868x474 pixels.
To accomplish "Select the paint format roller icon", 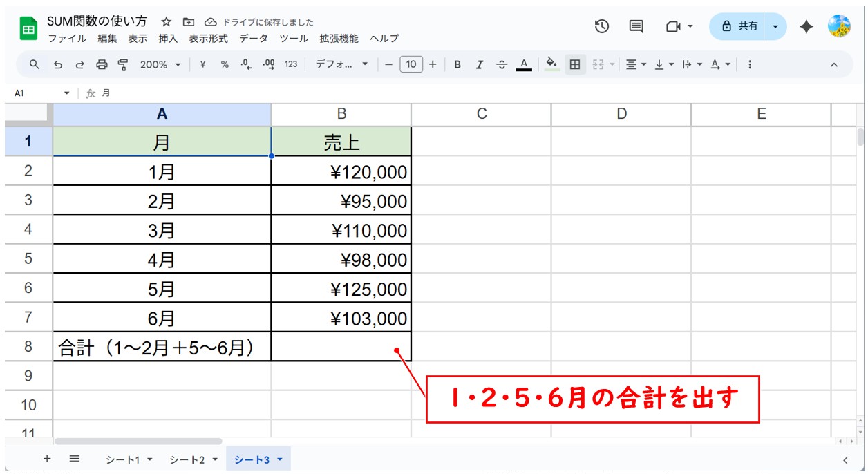I will [x=123, y=64].
